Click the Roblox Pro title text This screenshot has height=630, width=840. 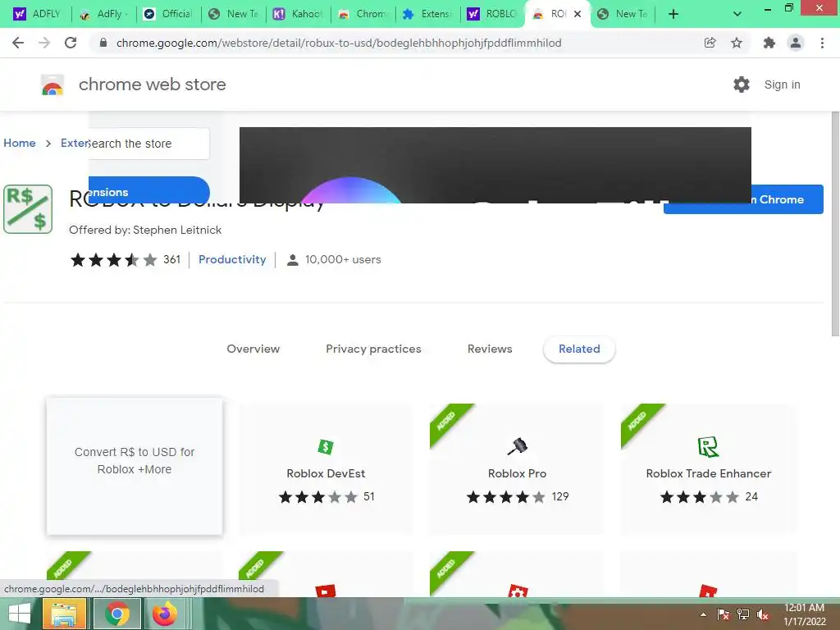click(x=517, y=473)
